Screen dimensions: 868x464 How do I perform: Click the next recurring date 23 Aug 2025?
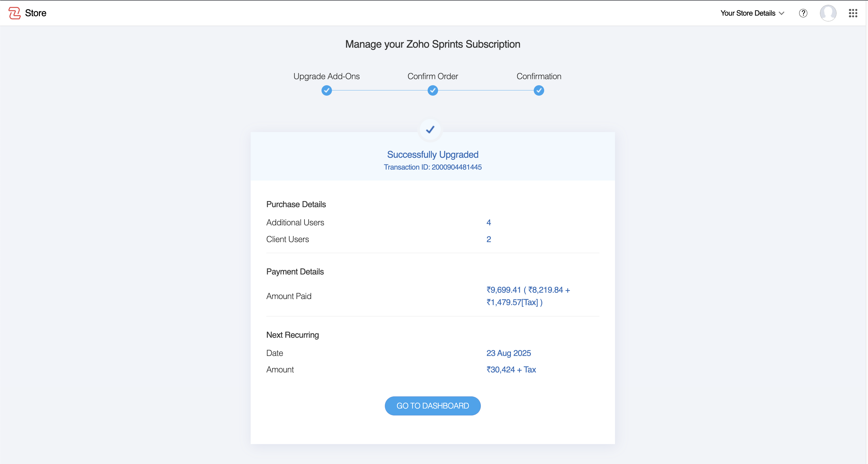coord(509,353)
